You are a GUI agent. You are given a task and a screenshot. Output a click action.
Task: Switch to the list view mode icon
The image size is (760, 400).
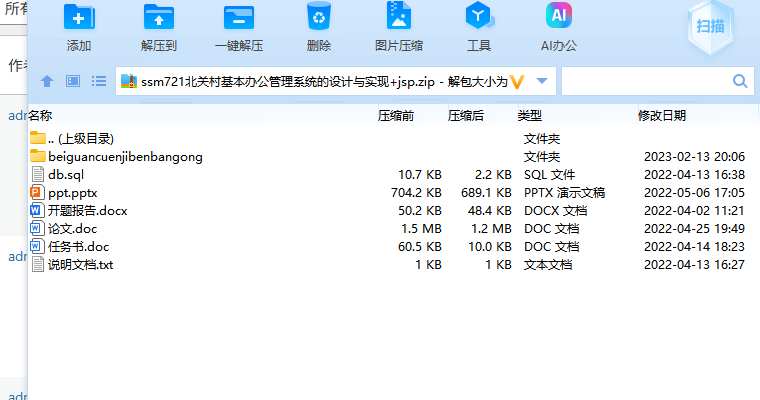tap(99, 81)
